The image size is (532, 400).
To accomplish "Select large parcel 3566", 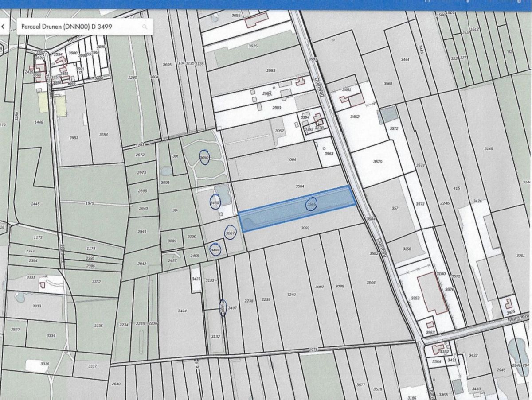I will point(371,283).
